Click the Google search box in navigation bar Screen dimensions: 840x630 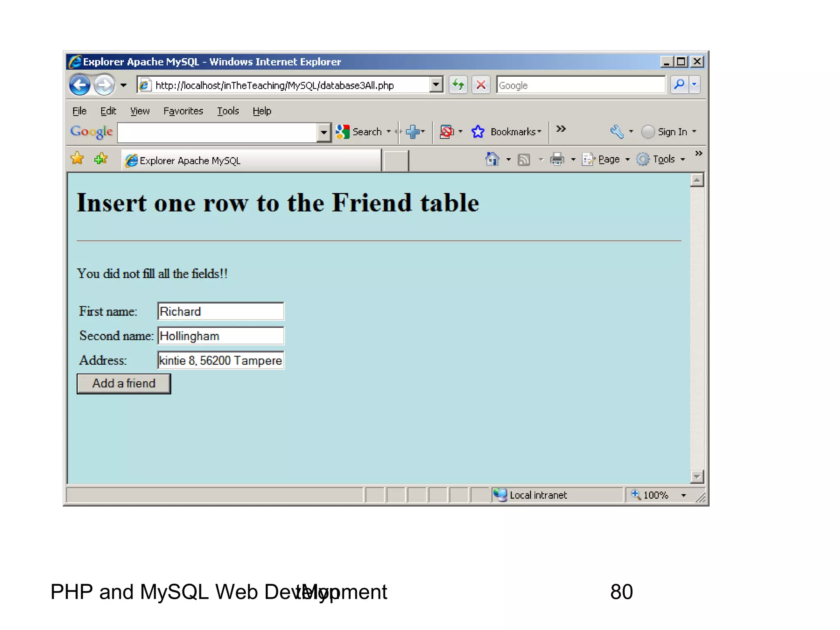tap(581, 85)
